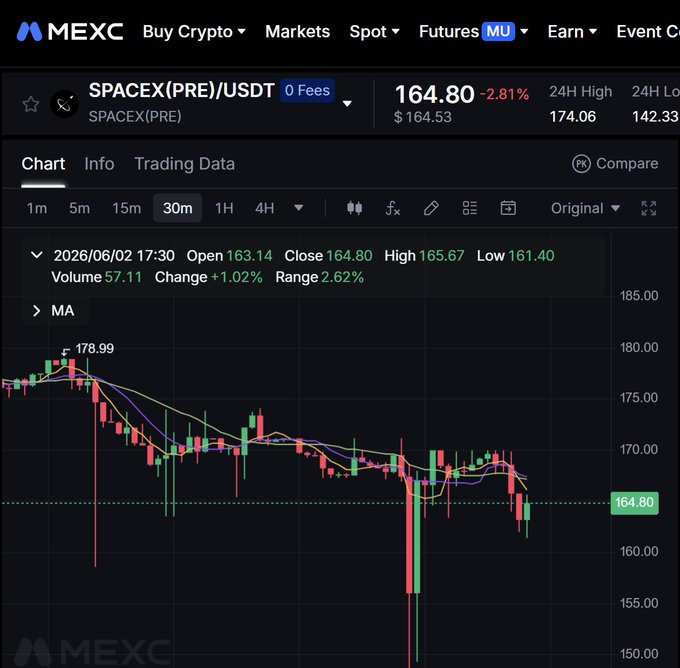680x668 pixels.
Task: Select the 30m timeframe
Action: coord(177,208)
